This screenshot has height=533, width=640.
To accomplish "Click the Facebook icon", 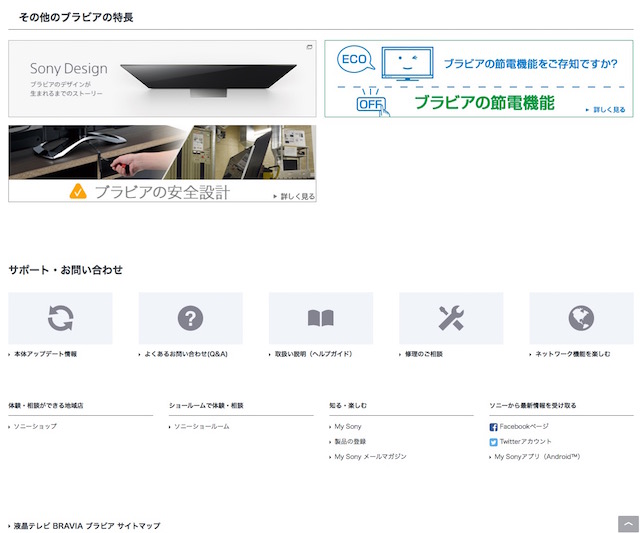I will (493, 427).
